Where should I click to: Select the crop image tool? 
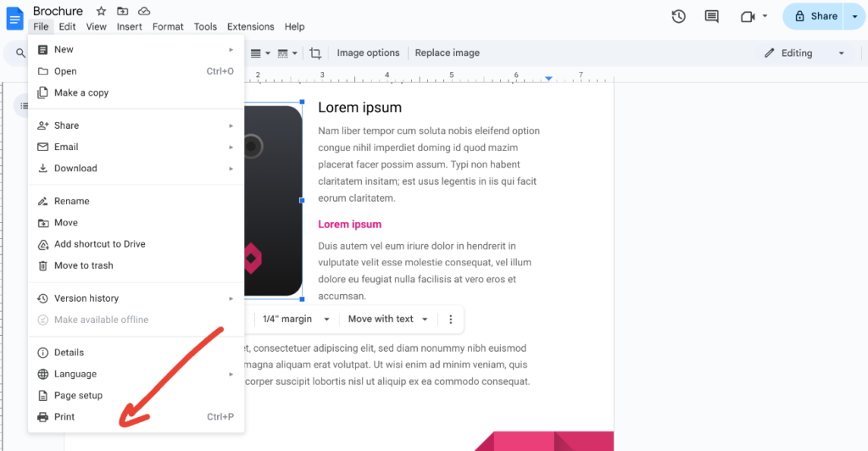pyautogui.click(x=315, y=53)
